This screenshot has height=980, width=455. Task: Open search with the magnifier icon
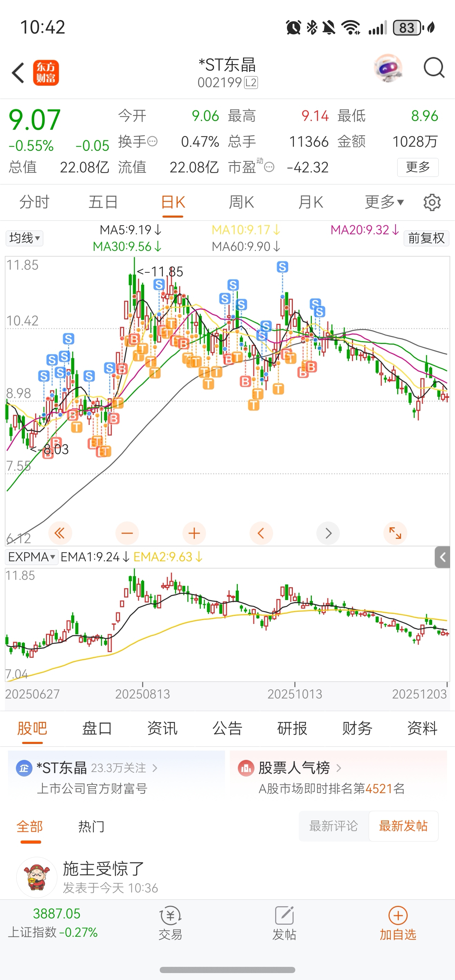pos(434,69)
